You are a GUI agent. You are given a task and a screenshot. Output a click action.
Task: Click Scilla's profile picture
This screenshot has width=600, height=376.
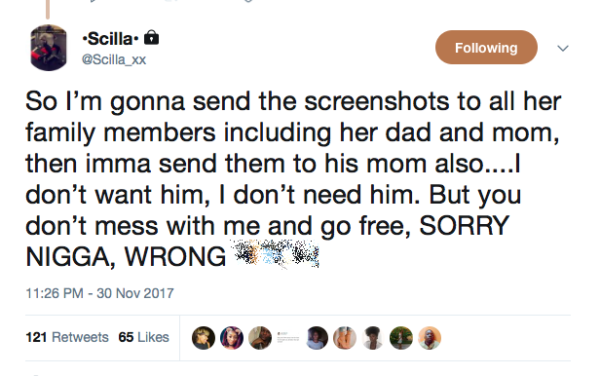click(48, 47)
